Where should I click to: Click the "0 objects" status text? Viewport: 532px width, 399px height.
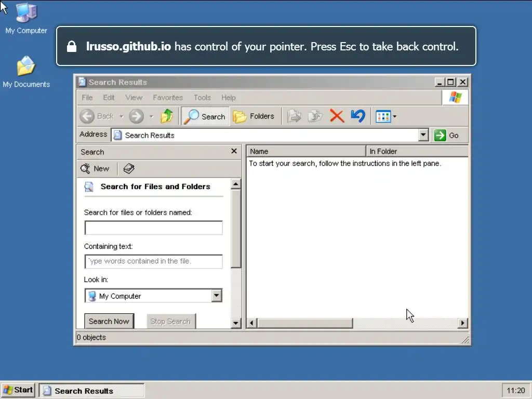[x=91, y=337]
